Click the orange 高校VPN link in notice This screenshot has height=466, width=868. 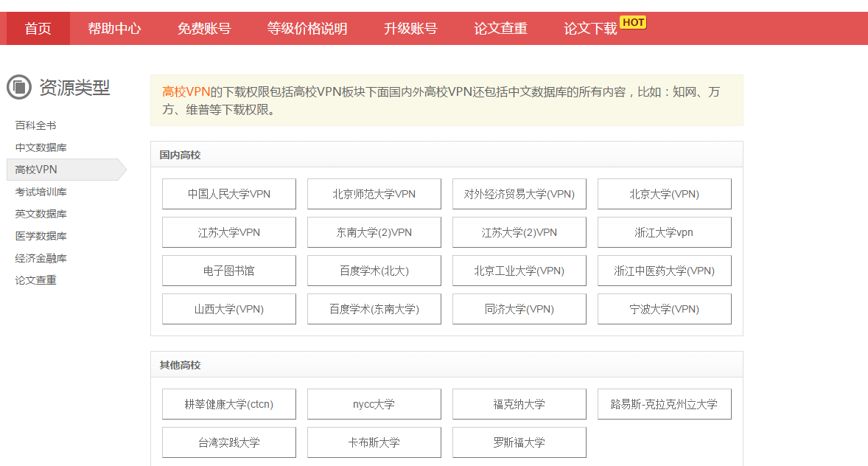[186, 92]
